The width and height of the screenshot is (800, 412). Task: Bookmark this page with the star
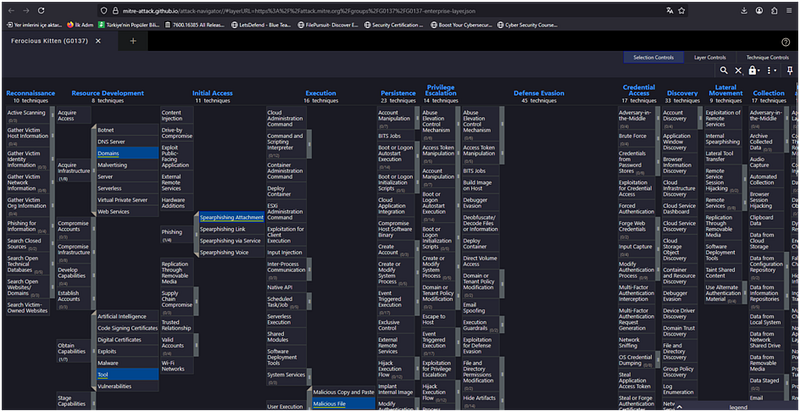coord(682,10)
